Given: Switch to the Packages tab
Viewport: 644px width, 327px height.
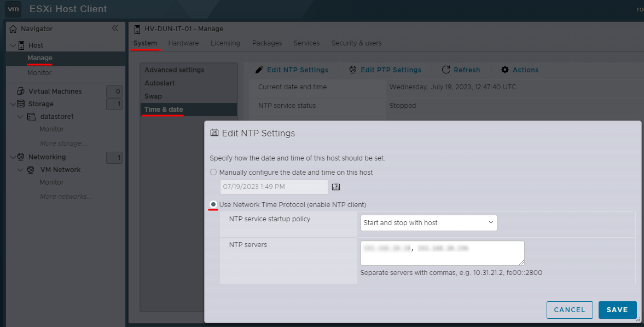Looking at the screenshot, I should pyautogui.click(x=267, y=43).
